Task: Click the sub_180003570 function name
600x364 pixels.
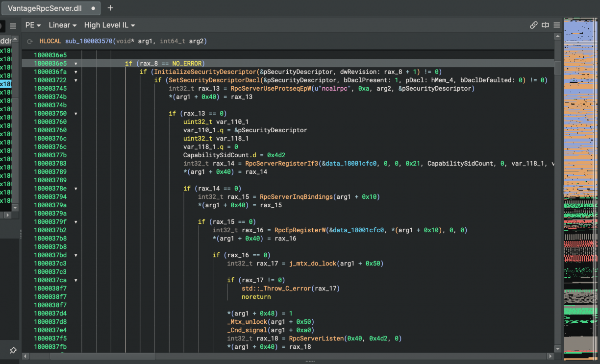Action: pyautogui.click(x=88, y=42)
